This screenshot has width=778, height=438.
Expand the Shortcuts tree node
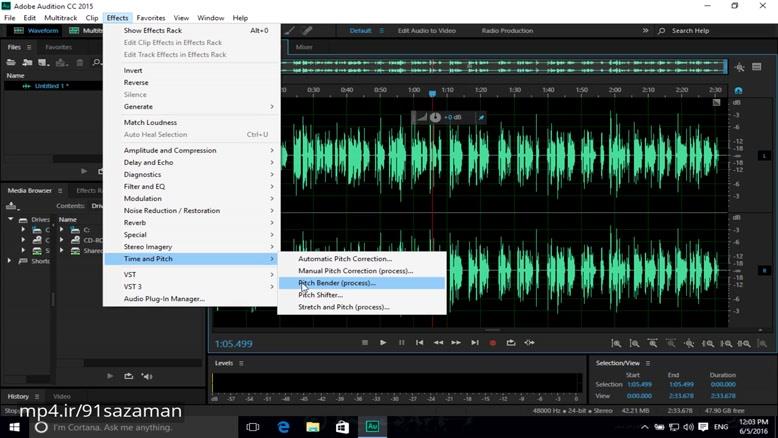pyautogui.click(x=9, y=260)
